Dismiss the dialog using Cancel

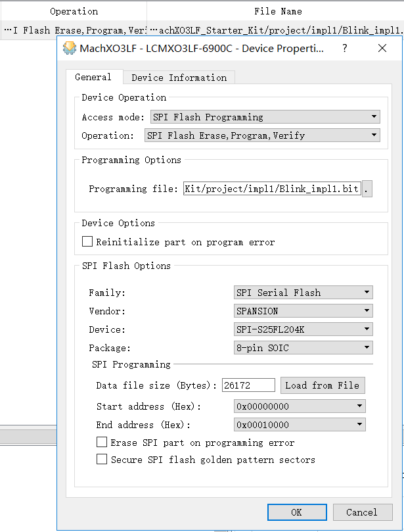click(363, 512)
